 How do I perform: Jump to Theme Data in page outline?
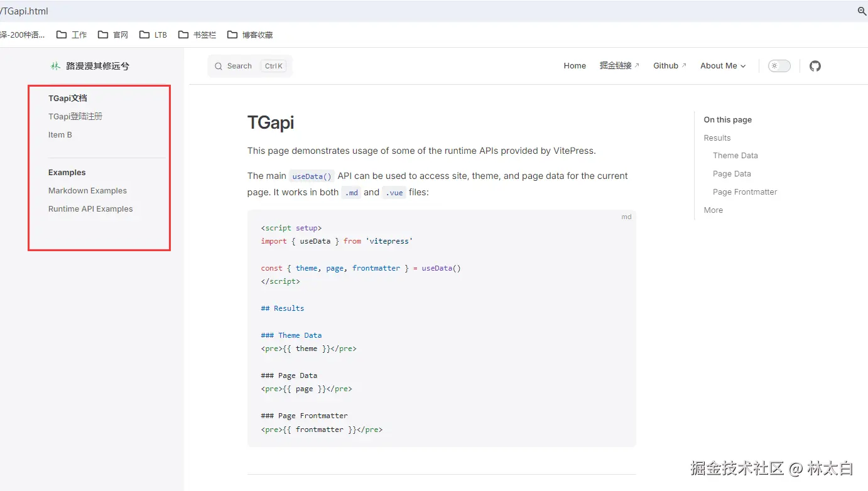(735, 156)
